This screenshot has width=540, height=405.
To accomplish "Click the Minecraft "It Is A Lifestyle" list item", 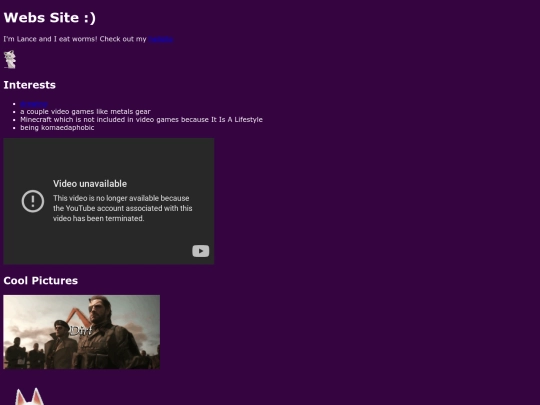I will pos(141,120).
